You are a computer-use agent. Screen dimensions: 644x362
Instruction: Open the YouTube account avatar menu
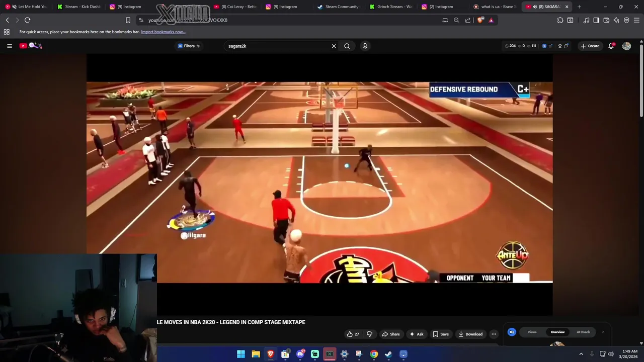[626, 46]
